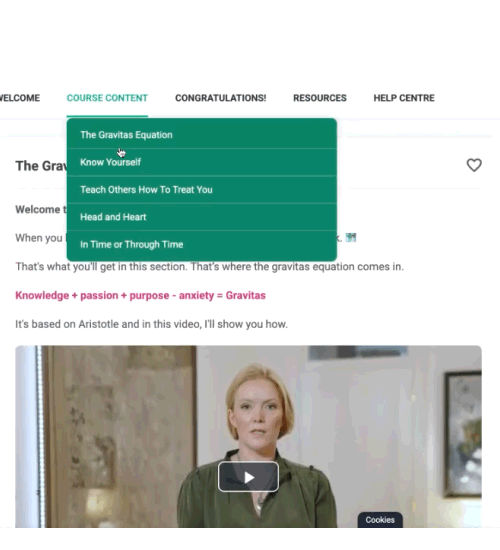Click the Cookies button
Screen dimensions: 500x550
[x=380, y=519]
